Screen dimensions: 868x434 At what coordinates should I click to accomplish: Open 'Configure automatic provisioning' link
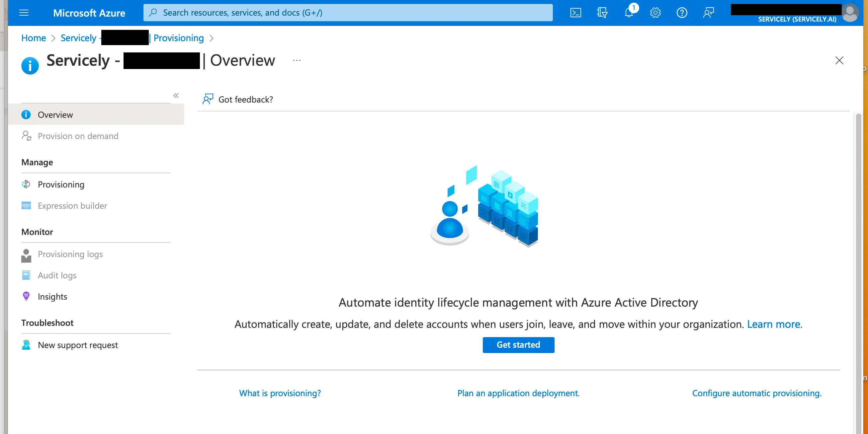tap(757, 393)
